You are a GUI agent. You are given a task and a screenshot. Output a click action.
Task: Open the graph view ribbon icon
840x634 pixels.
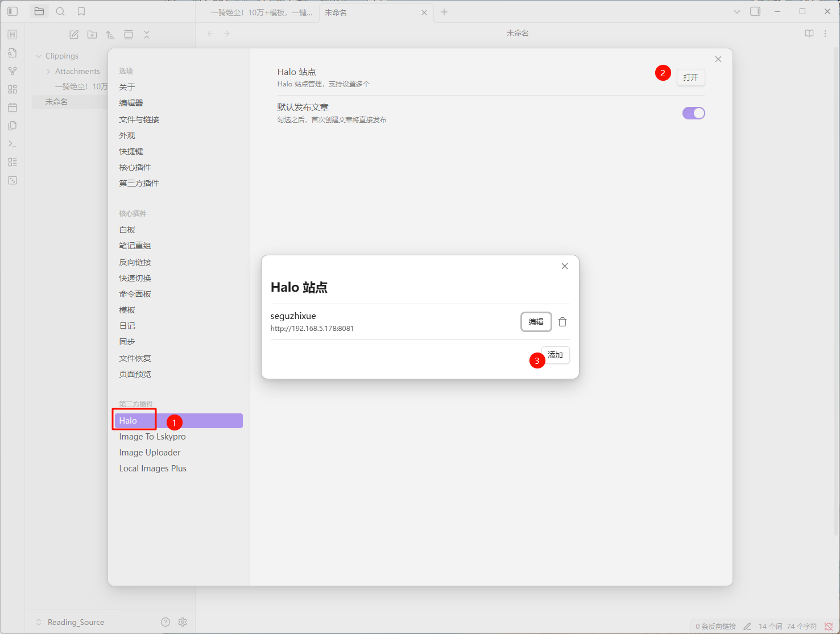(x=13, y=71)
